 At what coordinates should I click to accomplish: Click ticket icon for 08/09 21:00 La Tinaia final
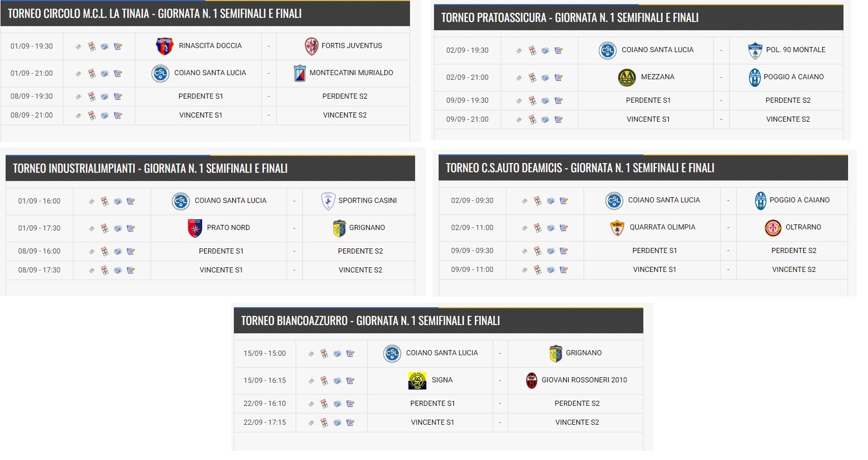(x=78, y=116)
